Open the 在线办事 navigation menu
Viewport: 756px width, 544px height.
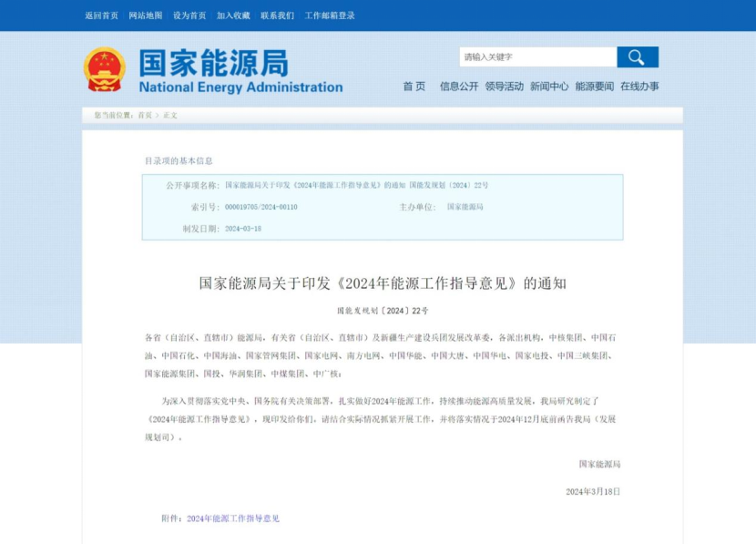[639, 87]
